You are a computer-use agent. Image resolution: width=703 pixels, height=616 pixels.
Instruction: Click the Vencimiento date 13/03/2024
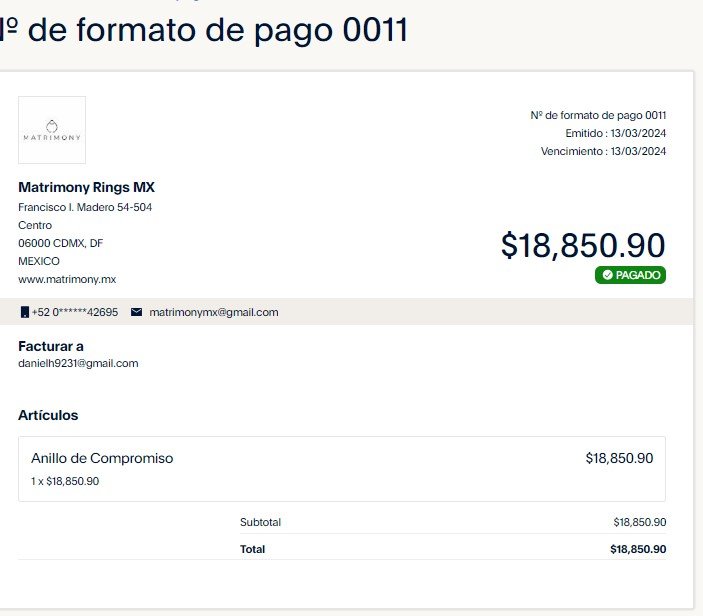tap(638, 151)
